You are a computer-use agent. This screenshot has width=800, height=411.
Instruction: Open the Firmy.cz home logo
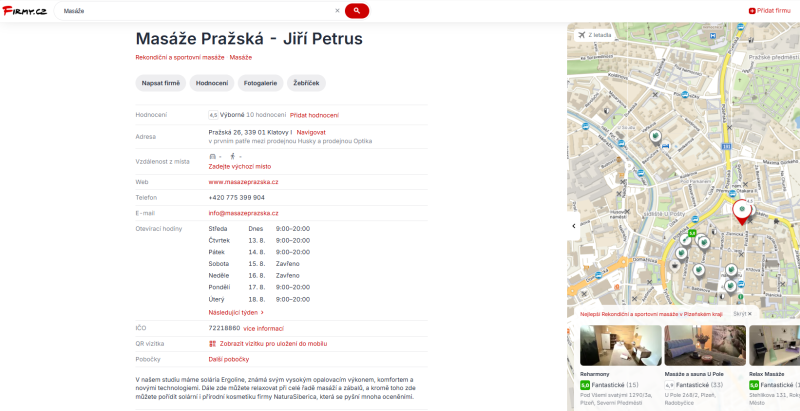pyautogui.click(x=24, y=11)
